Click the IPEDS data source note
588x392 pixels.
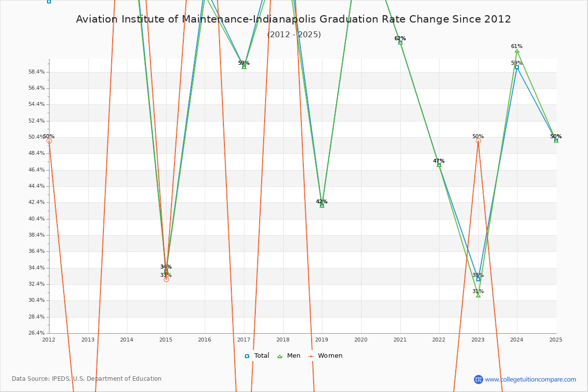pos(87,379)
